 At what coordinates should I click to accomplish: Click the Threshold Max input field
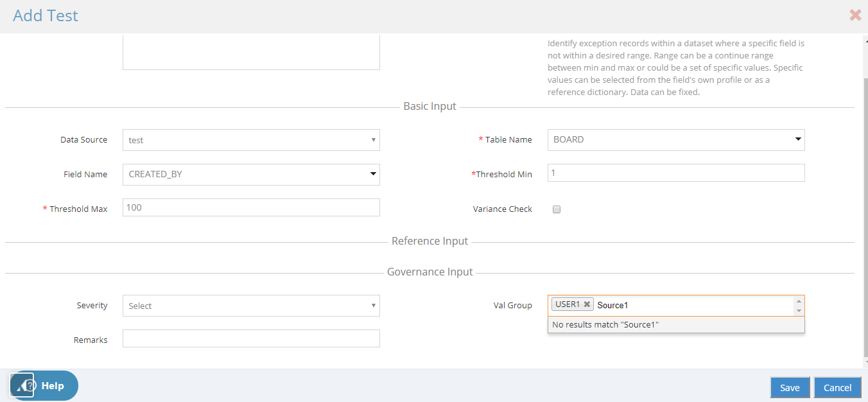point(251,207)
